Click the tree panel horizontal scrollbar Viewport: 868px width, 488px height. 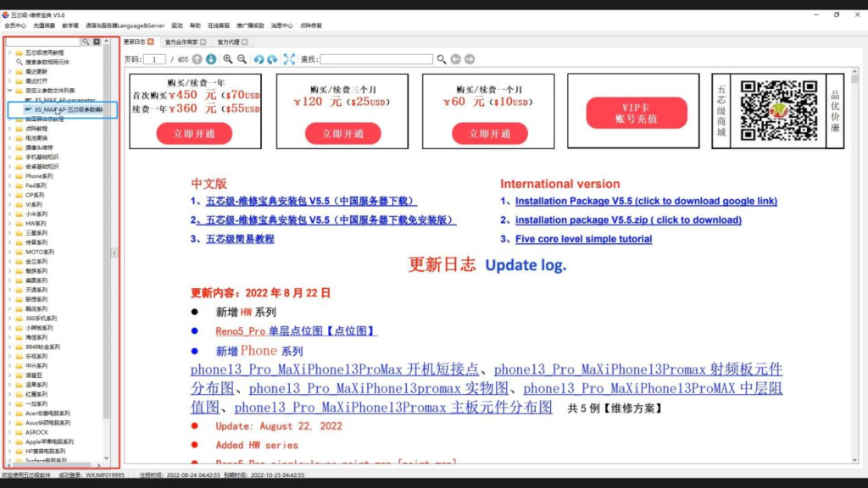tap(53, 465)
